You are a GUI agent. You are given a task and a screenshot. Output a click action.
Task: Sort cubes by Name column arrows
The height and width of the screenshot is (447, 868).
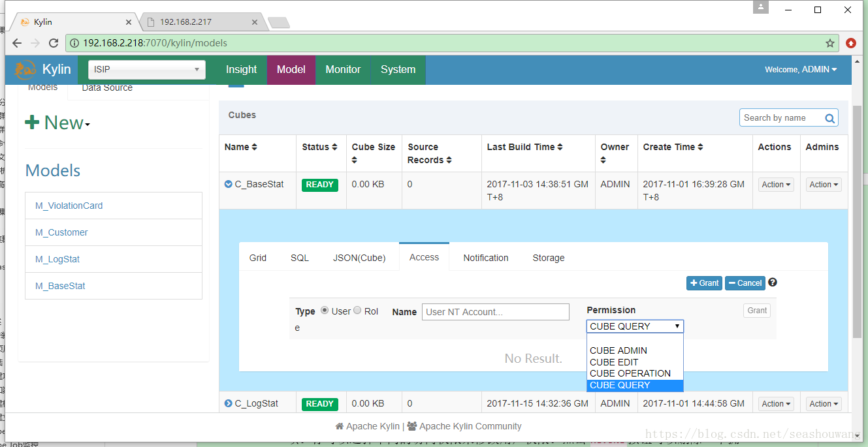pyautogui.click(x=254, y=147)
